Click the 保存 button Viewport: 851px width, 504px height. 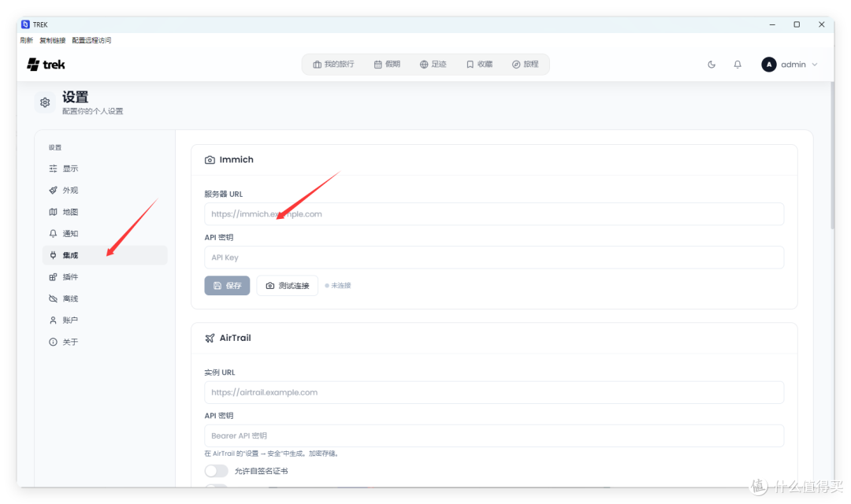pos(227,285)
